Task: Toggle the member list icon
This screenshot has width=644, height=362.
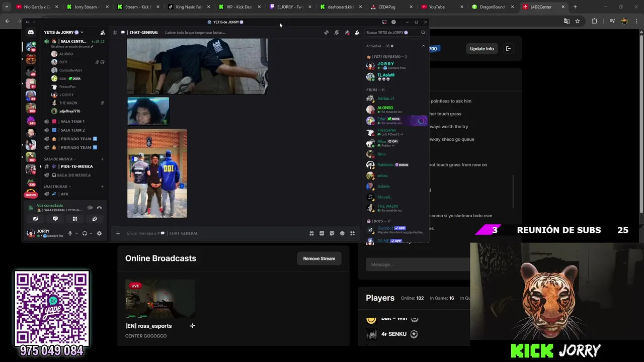Action: pos(357,32)
